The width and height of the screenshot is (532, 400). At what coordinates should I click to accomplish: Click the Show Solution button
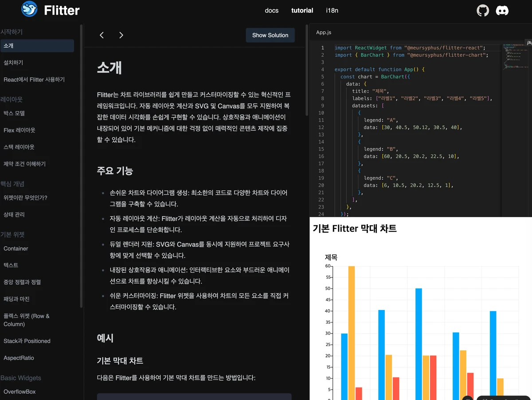point(270,35)
